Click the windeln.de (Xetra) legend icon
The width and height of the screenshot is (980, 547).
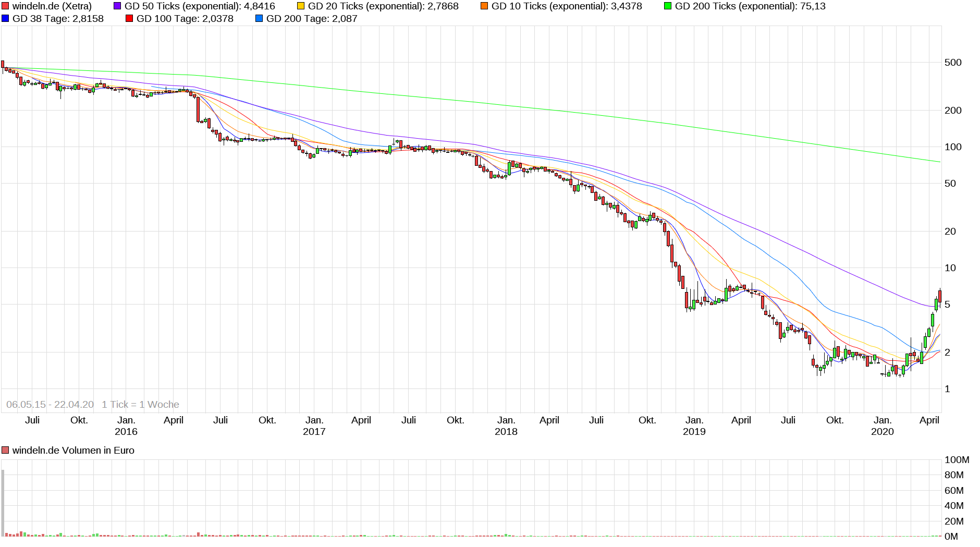coord(6,6)
